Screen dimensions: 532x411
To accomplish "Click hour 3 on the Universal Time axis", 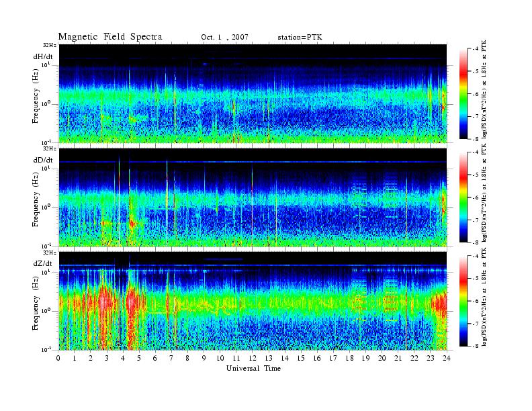I will 107,358.
